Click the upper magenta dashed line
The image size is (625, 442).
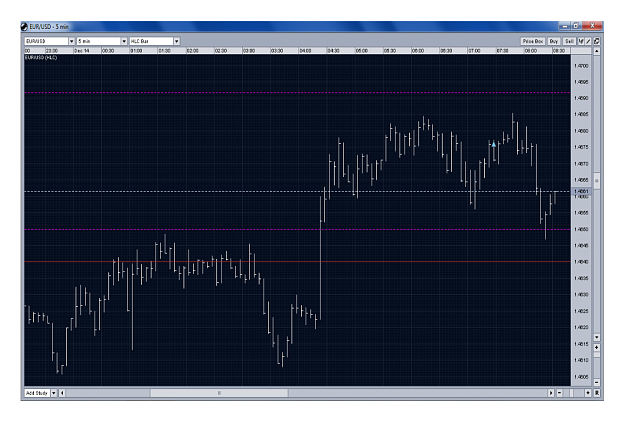(x=297, y=92)
